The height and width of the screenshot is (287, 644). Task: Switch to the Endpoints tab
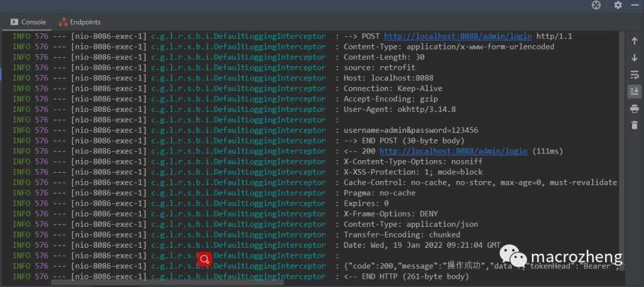coord(80,22)
